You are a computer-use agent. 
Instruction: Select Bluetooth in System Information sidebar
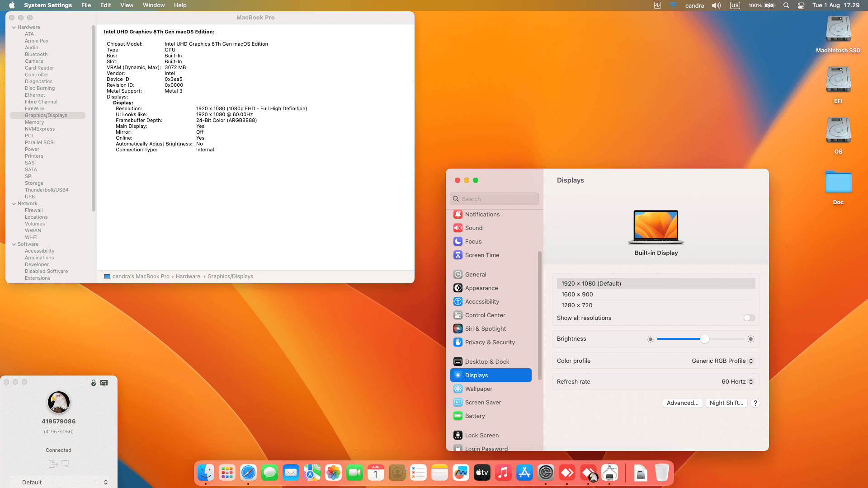point(36,54)
